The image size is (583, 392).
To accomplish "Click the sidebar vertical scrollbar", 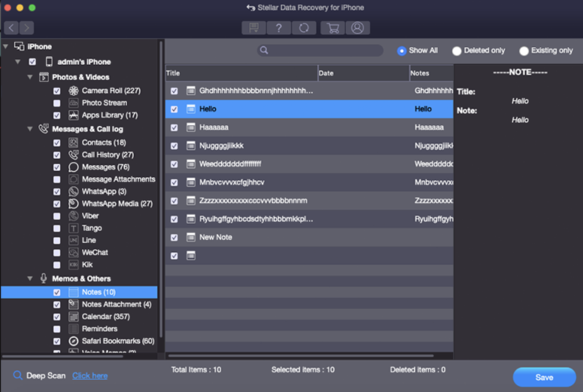I will 161,189.
